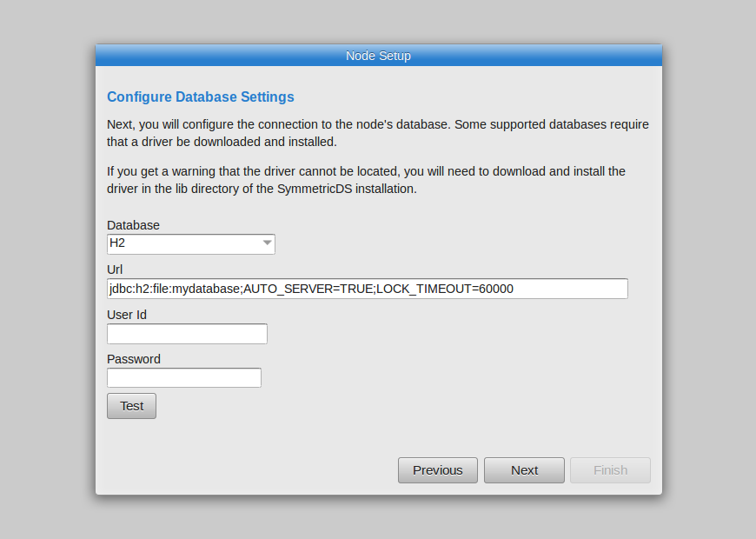Click the User Id label
This screenshot has width=756, height=539.
127,315
